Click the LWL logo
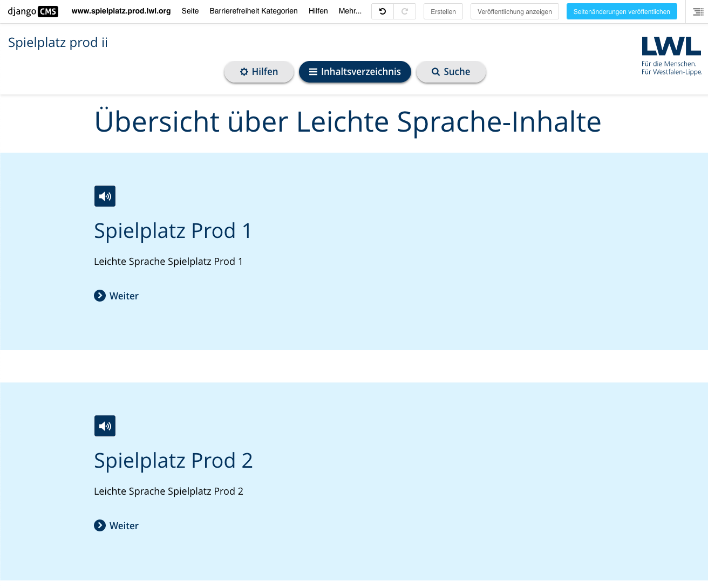 point(672,56)
